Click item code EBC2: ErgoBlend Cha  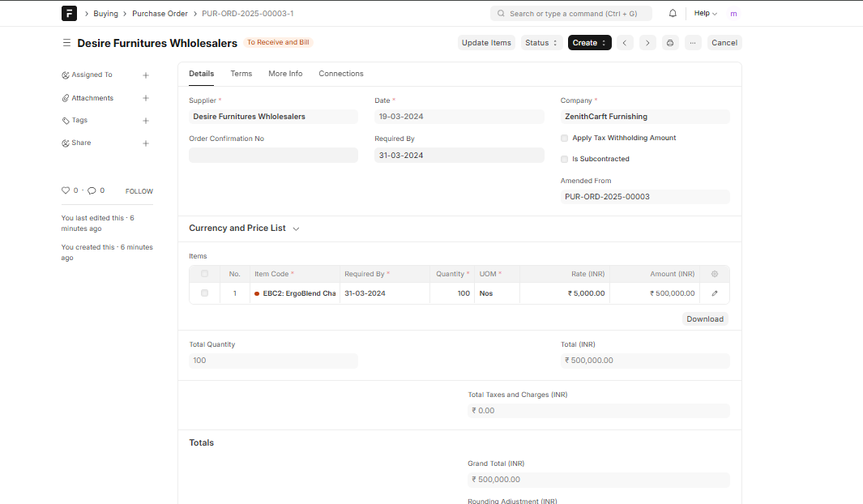(x=295, y=293)
